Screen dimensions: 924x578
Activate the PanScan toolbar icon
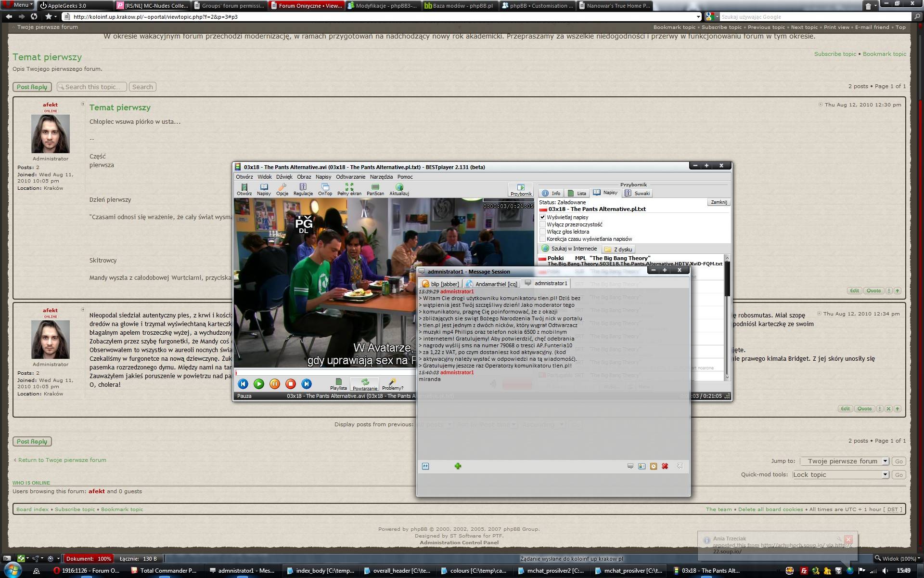pyautogui.click(x=375, y=189)
